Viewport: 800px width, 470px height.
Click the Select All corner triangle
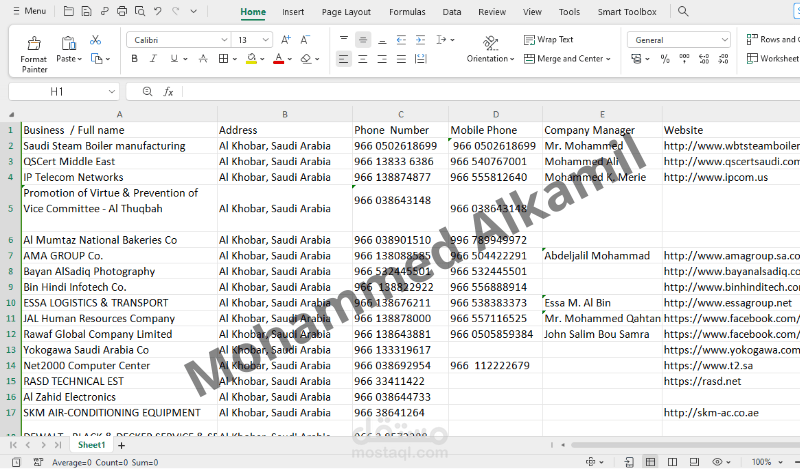click(11, 114)
